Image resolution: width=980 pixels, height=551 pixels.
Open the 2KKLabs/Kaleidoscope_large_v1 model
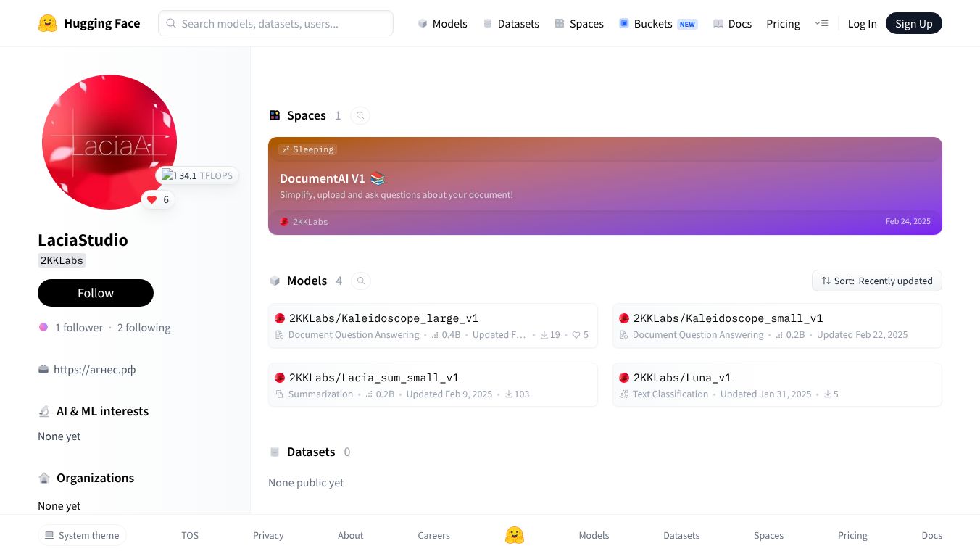click(433, 326)
